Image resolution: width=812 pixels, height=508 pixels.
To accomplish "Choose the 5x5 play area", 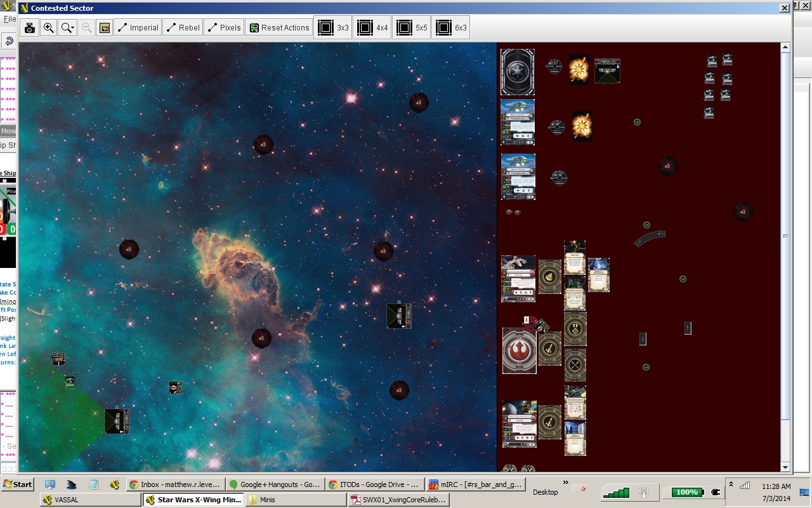I will coord(412,28).
